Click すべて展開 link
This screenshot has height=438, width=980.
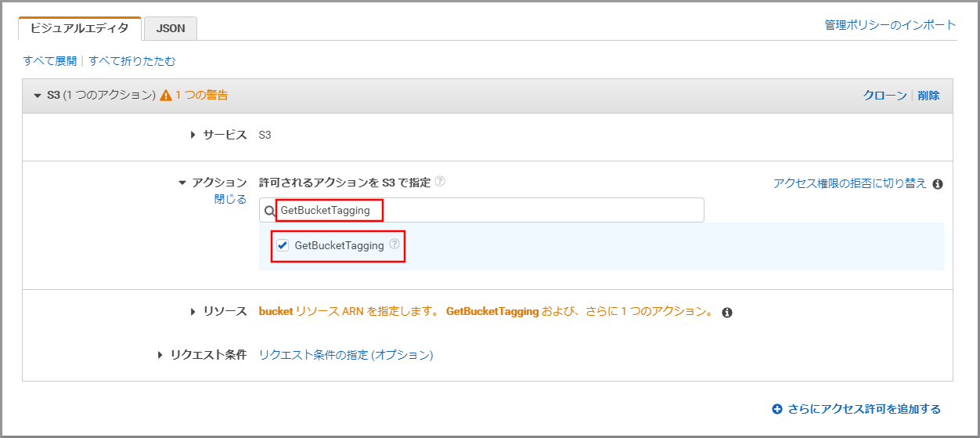[x=50, y=61]
